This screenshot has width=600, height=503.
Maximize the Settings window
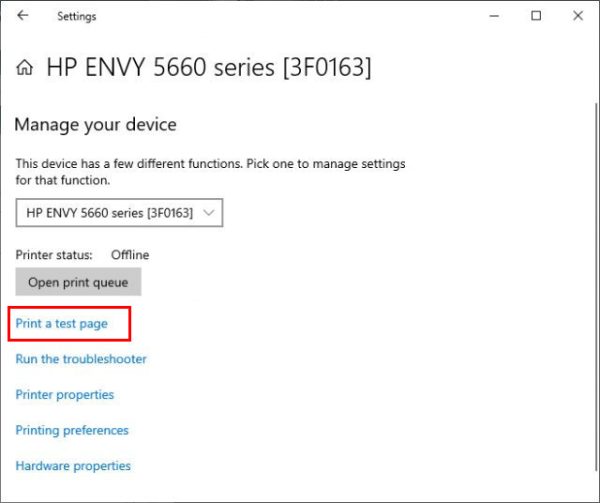(x=536, y=16)
